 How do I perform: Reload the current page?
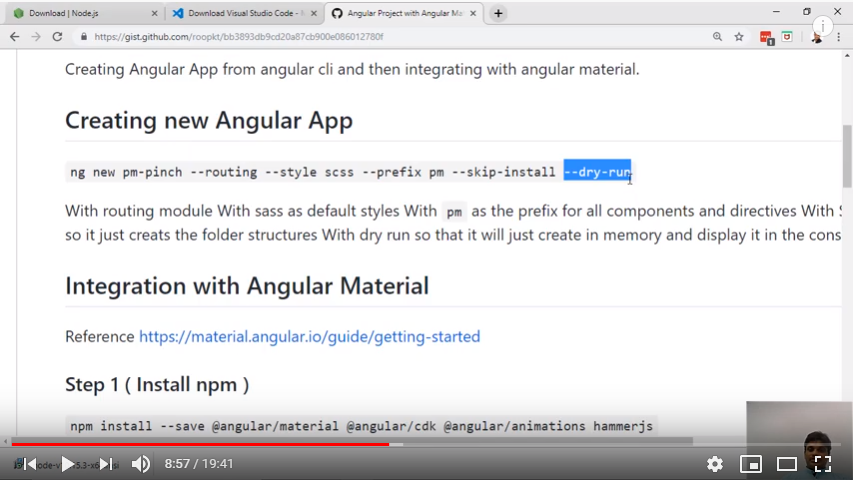pyautogui.click(x=57, y=37)
